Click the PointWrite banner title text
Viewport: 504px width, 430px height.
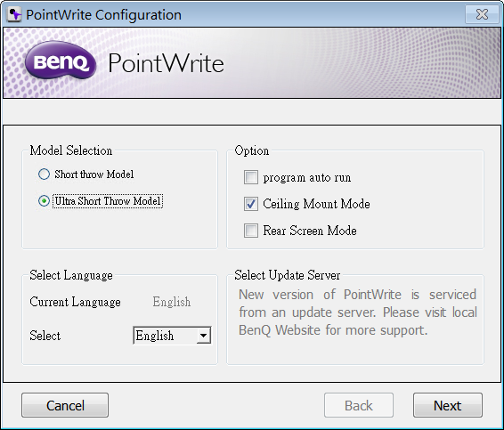(166, 63)
